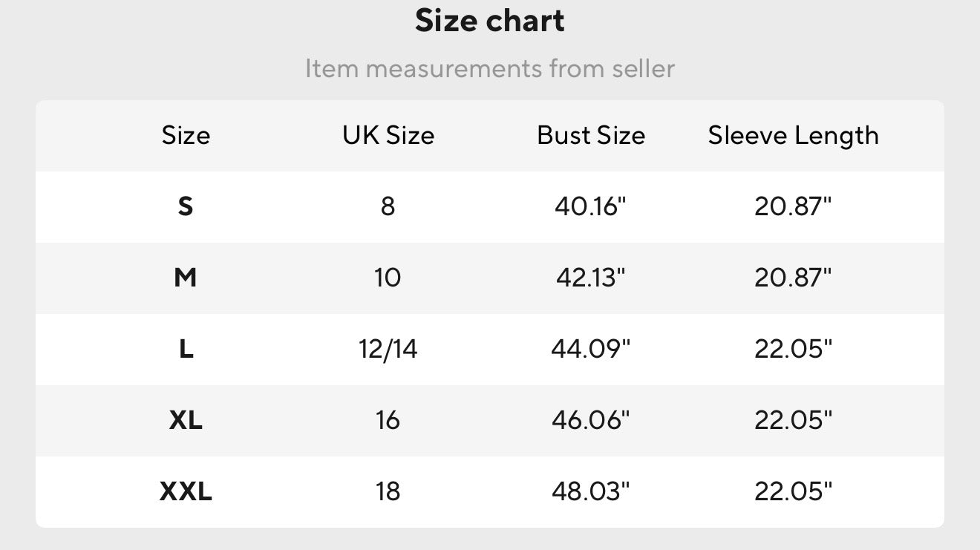Select the Bust Size column header

(591, 135)
